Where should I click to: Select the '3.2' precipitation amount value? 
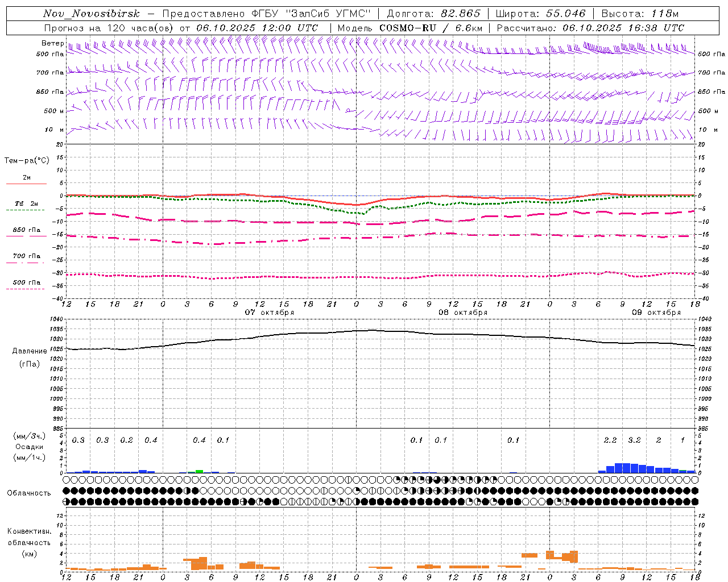tap(634, 440)
